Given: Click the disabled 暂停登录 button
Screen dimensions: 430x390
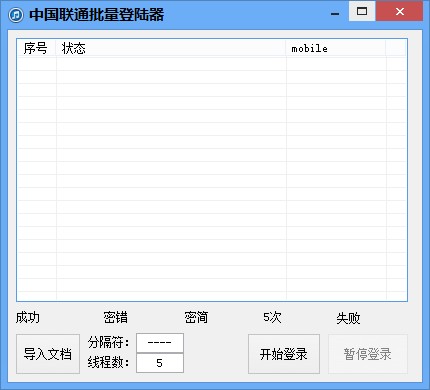Looking at the screenshot, I should click(368, 354).
